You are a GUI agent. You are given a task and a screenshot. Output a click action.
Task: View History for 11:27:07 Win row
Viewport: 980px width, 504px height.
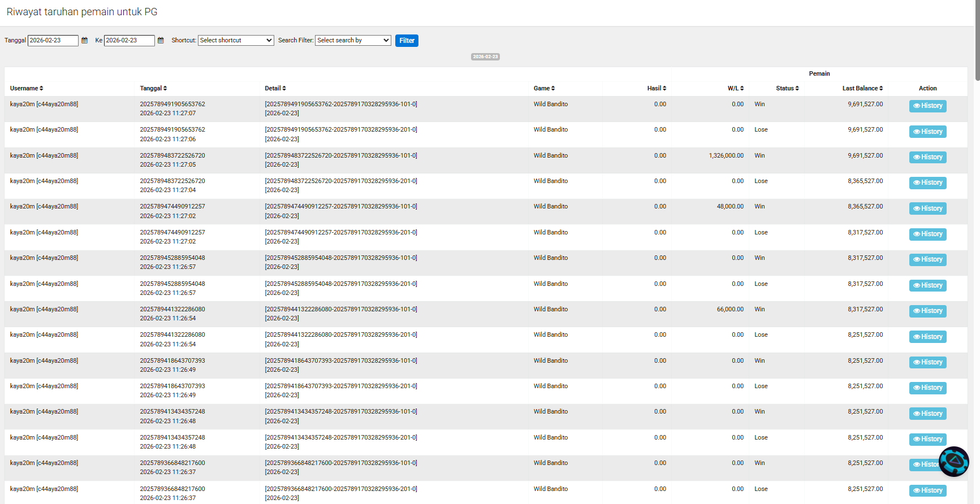927,106
